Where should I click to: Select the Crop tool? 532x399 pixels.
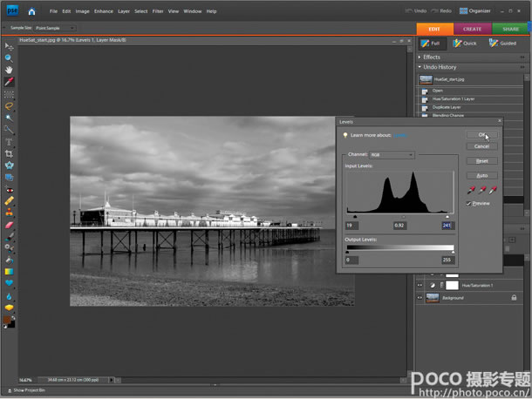tap(8, 153)
